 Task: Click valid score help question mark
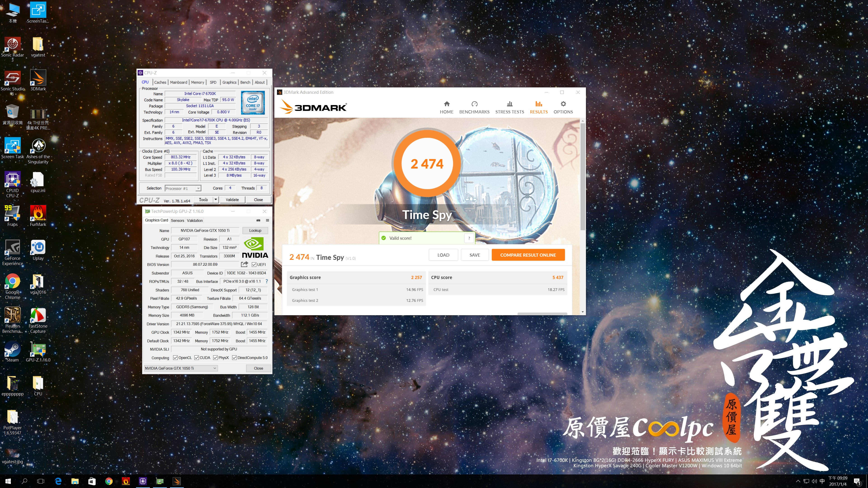coord(469,238)
